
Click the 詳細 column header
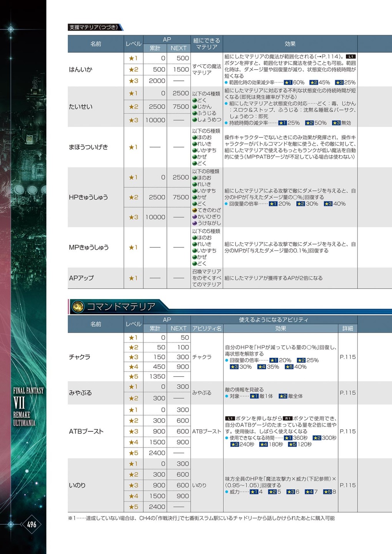(347, 329)
